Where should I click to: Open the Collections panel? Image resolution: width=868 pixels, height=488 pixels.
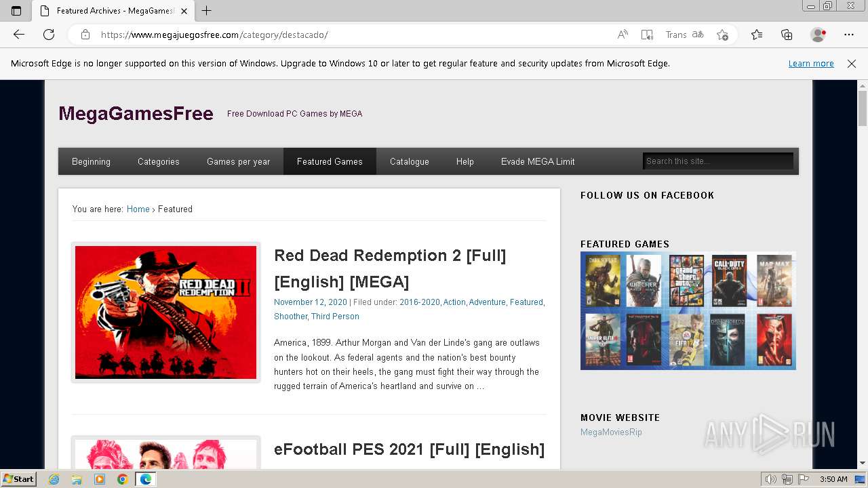(x=787, y=35)
